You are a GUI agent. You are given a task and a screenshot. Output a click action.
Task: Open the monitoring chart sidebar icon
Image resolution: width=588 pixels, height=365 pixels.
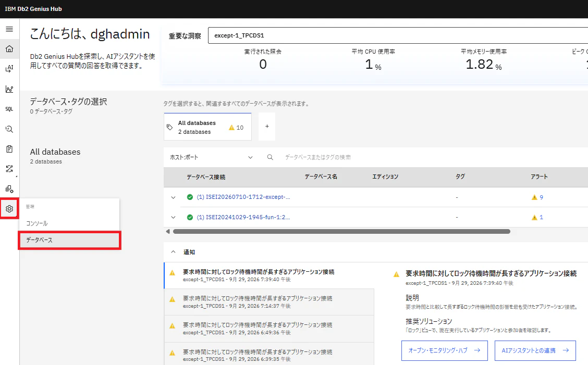coord(9,89)
